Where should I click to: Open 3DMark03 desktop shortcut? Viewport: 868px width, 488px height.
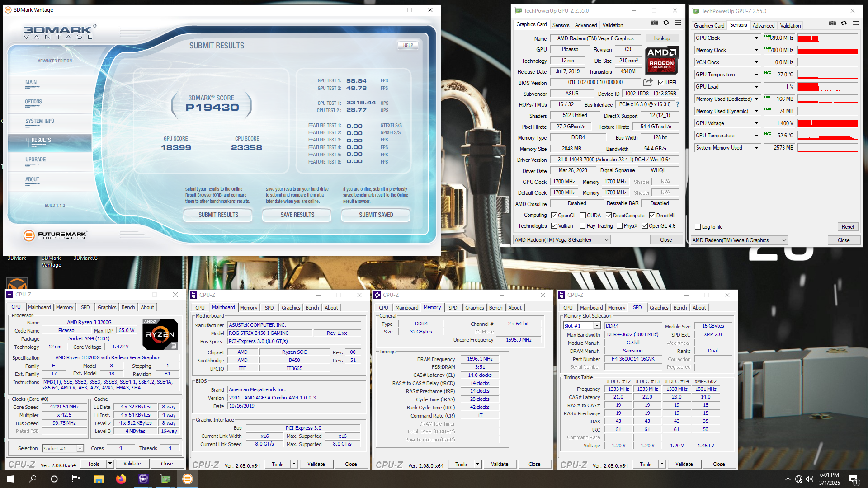85,258
